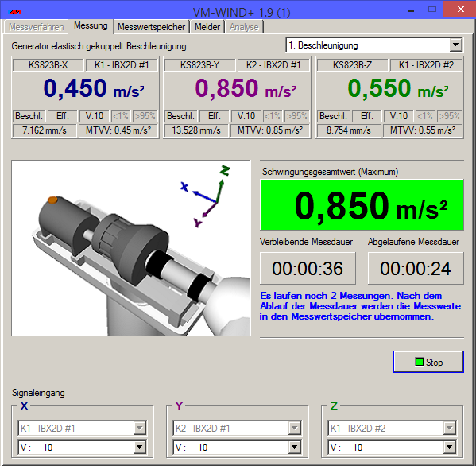Switch to the Messwertspeicher tab

coord(151,27)
